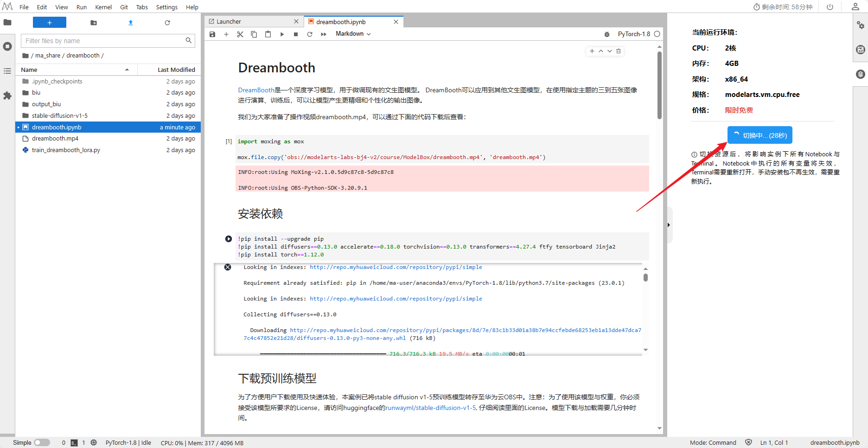Click the kernel status circle indicator
Image resolution: width=868 pixels, height=448 pixels.
click(657, 34)
